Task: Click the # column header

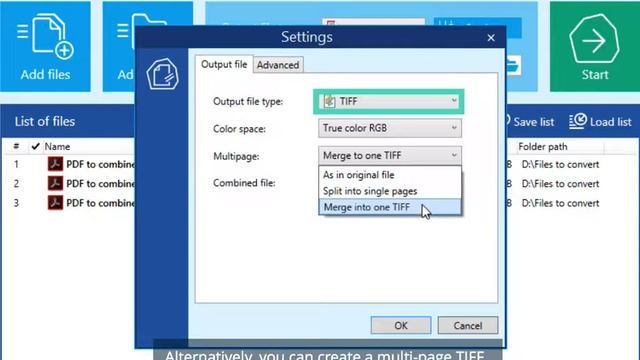Action: [16, 146]
